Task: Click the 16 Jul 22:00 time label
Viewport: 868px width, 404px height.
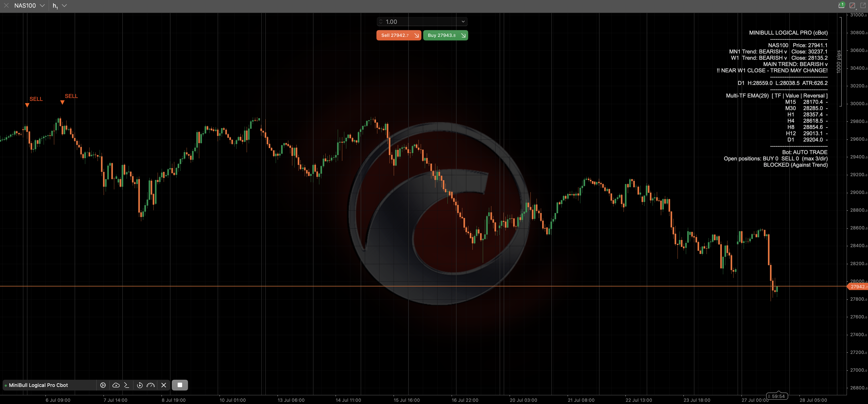Action: point(465,400)
